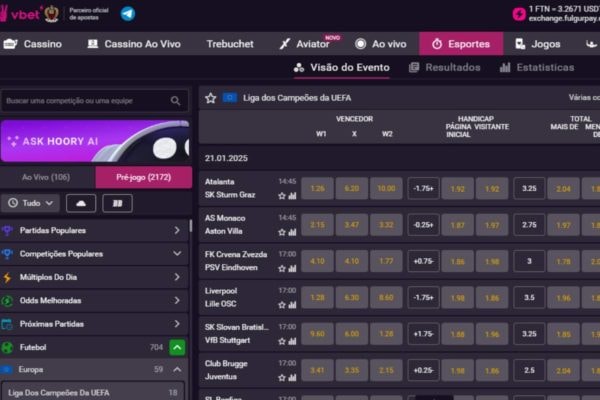
Task: Expand Odds Melhoradas section
Action: [x=177, y=300]
